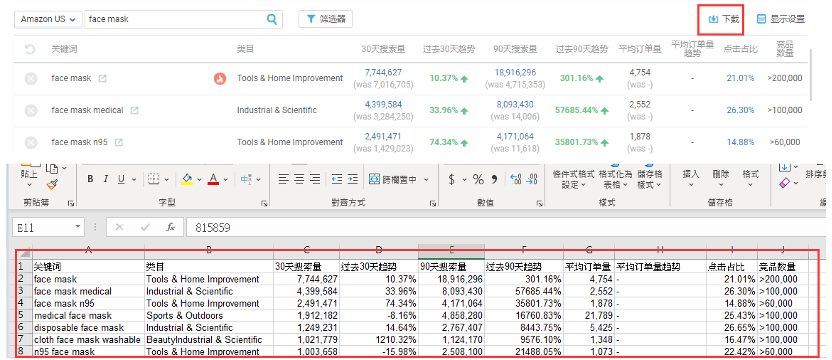Open the 筛选器 filter button

[326, 19]
